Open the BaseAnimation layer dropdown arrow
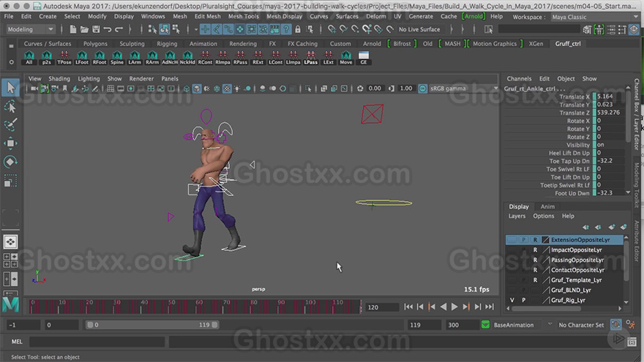The image size is (644, 362). tap(550, 324)
